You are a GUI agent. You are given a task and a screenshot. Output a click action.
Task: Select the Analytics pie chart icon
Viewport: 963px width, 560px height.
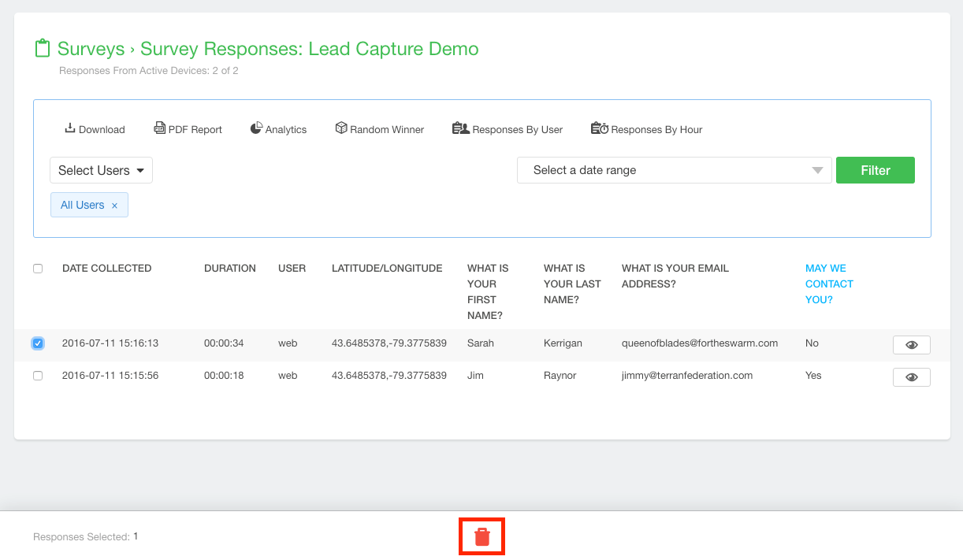(256, 128)
